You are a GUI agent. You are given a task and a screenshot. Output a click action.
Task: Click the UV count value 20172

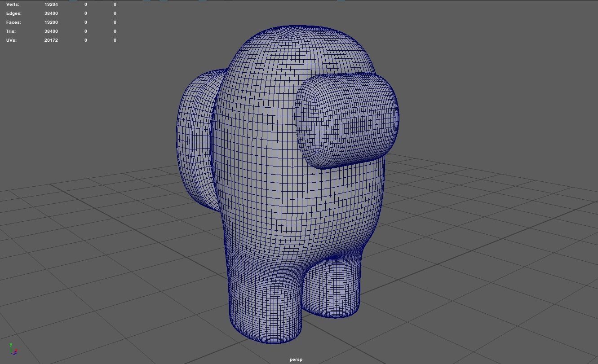click(x=51, y=40)
